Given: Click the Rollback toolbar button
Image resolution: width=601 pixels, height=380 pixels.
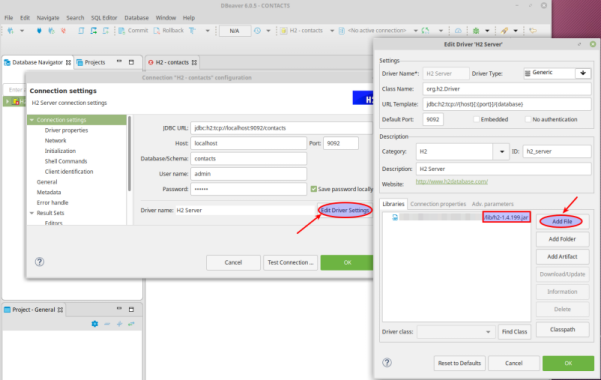Looking at the screenshot, I should 168,30.
